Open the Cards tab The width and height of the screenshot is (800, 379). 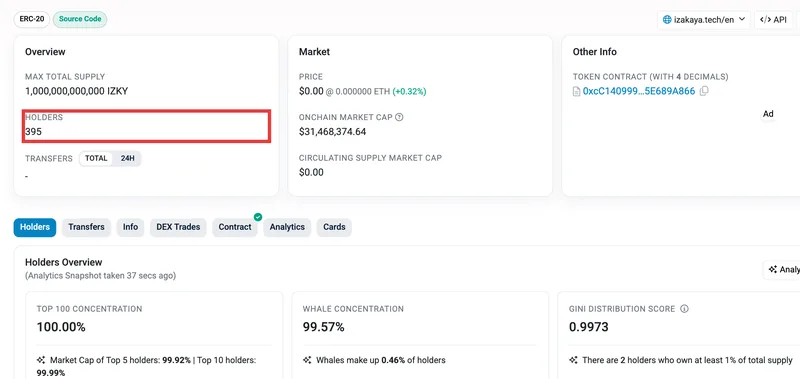point(334,227)
